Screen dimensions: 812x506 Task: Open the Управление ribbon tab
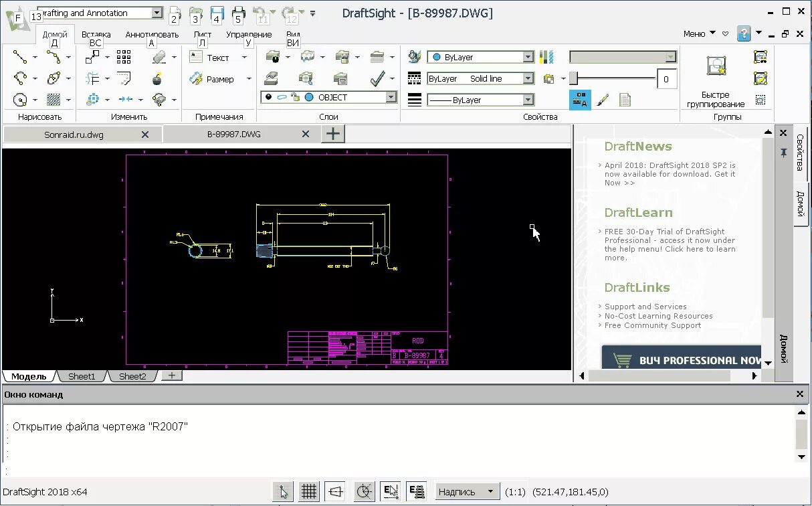[249, 35]
